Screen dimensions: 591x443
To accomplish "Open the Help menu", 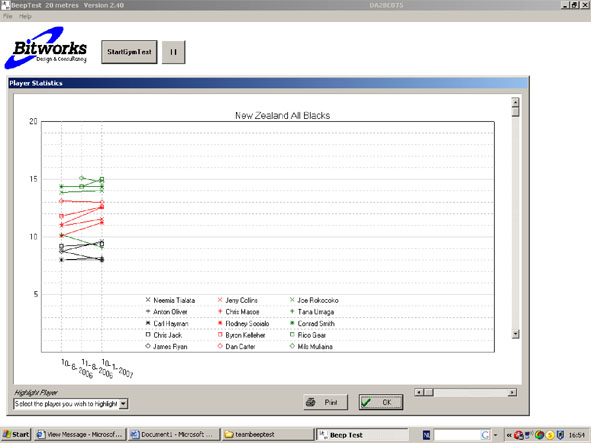I will click(25, 16).
